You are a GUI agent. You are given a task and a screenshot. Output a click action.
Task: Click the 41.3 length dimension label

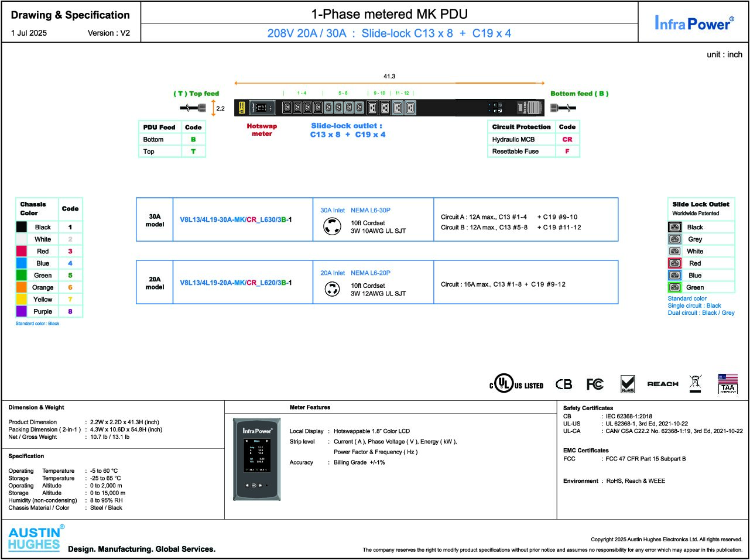(x=389, y=76)
